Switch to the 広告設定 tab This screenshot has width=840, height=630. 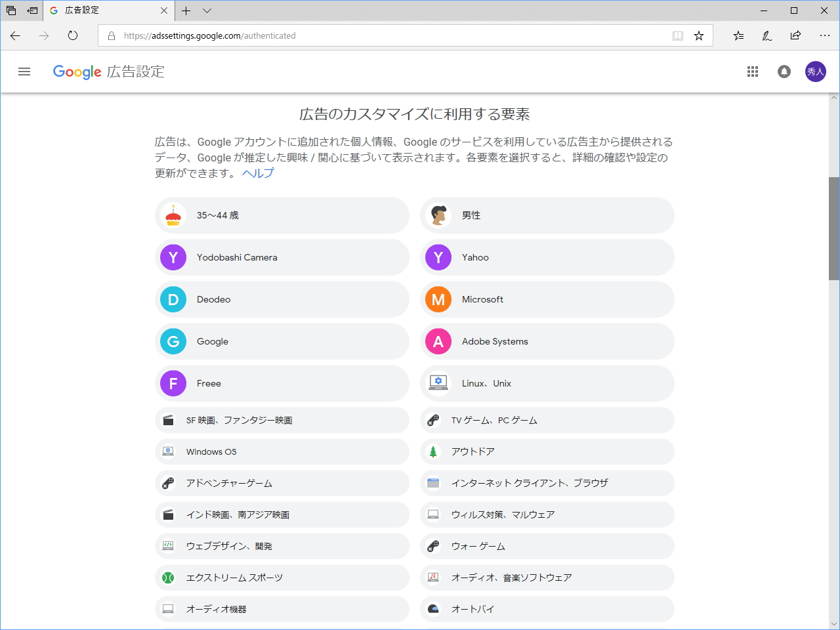point(110,10)
